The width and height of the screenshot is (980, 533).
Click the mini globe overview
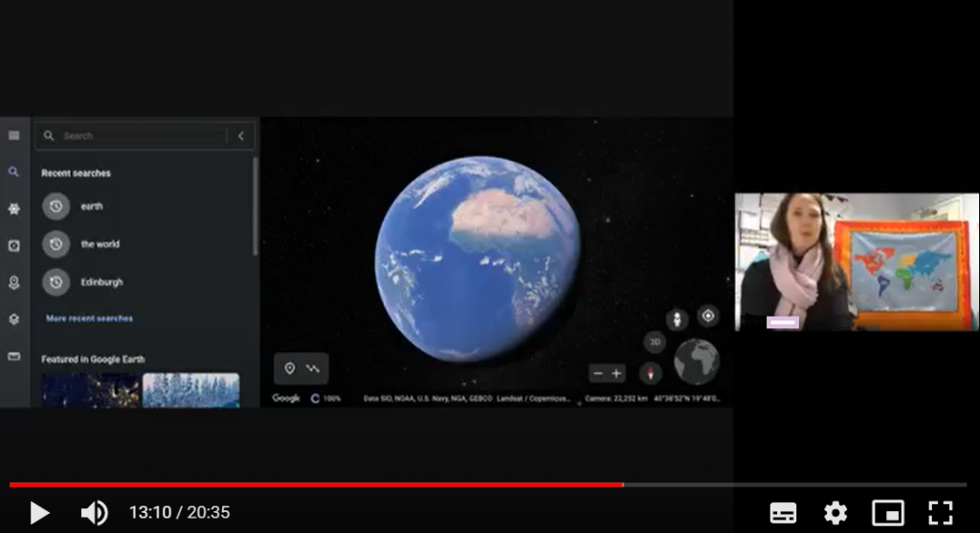[697, 362]
